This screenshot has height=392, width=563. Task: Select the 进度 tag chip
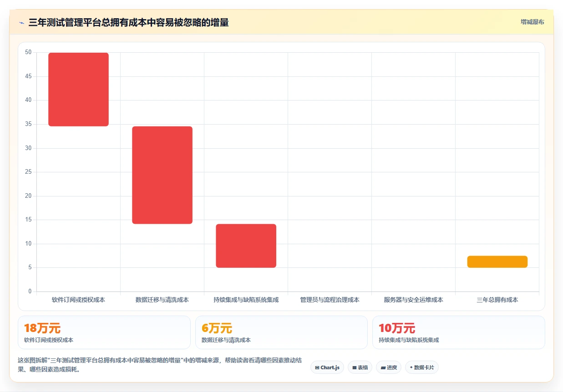tap(389, 367)
